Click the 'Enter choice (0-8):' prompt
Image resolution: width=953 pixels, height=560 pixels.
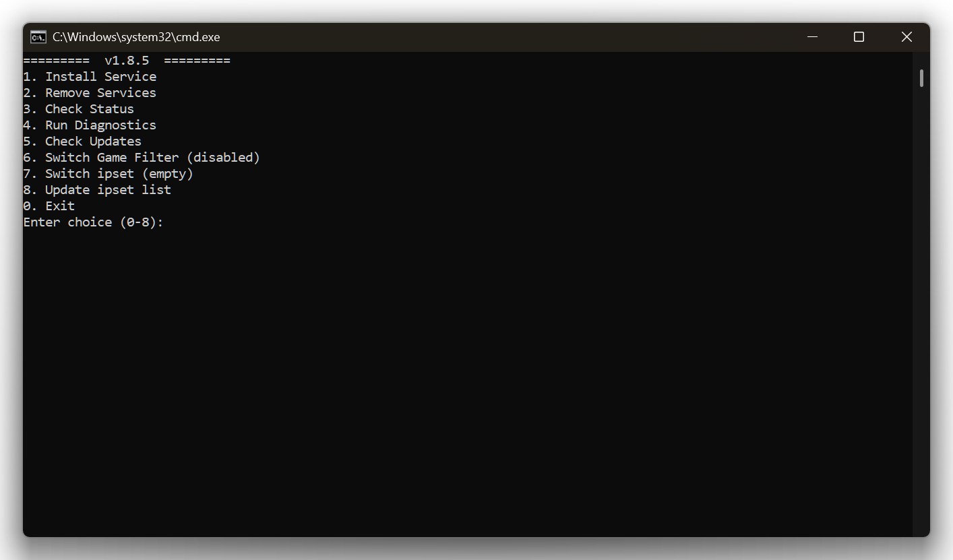click(x=93, y=222)
